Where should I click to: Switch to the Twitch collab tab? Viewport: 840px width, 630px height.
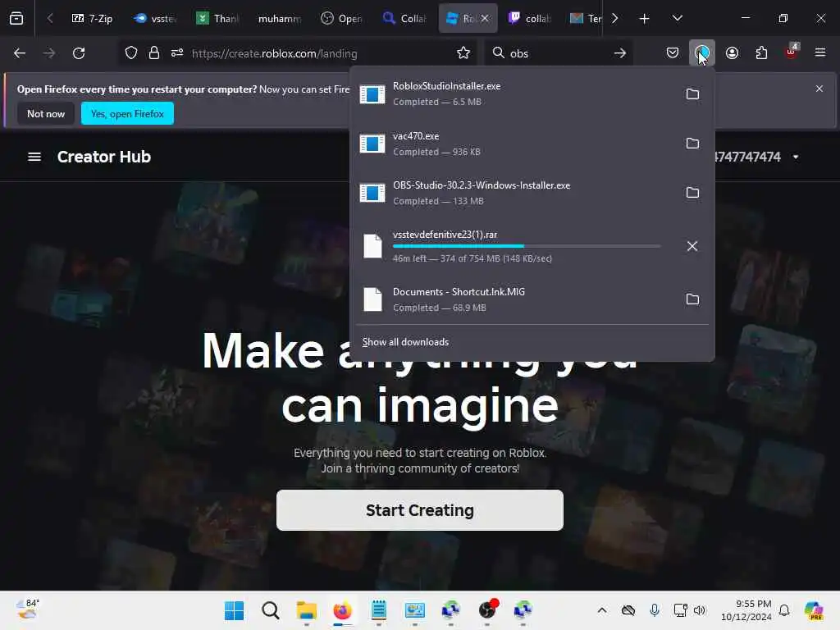[529, 18]
